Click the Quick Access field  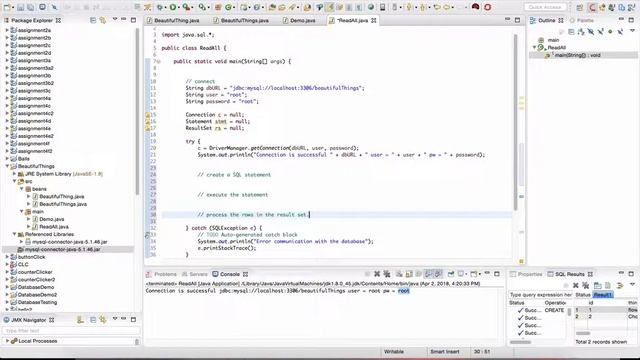[x=545, y=7]
